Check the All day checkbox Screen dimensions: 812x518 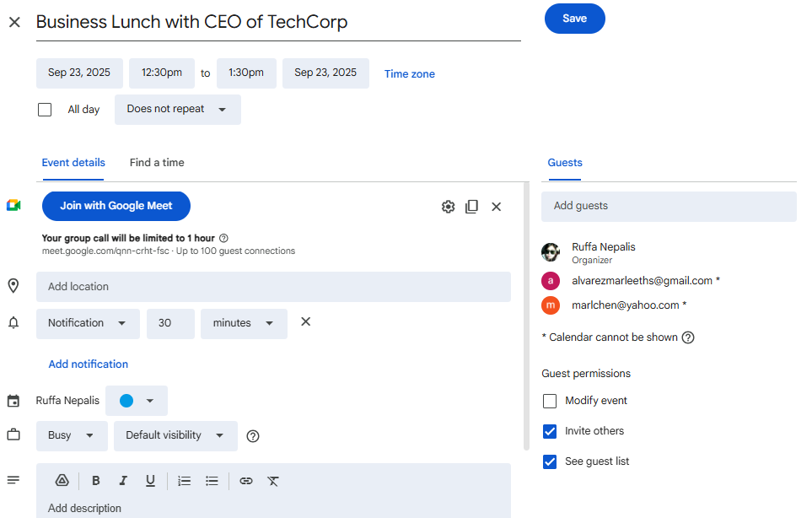pyautogui.click(x=45, y=110)
